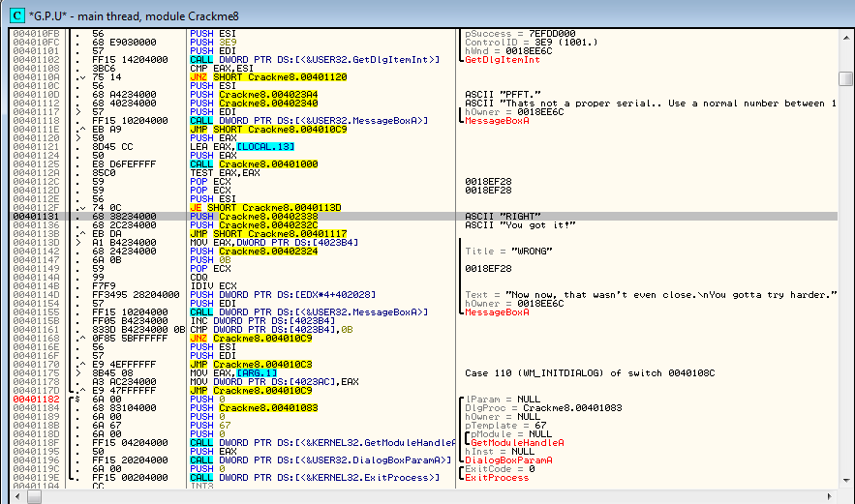Screen dimensions: 855x504
Task: Click the CPU window 'C' icon
Action: coord(16,15)
